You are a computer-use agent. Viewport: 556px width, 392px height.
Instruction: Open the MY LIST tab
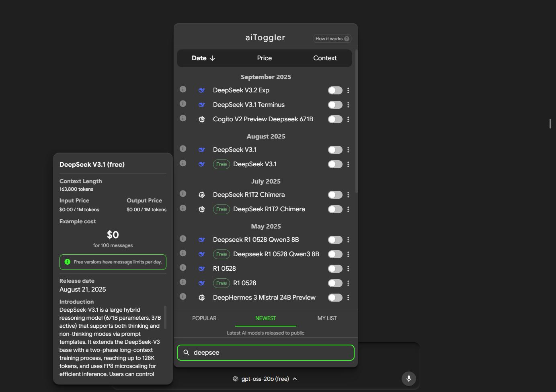click(x=327, y=318)
